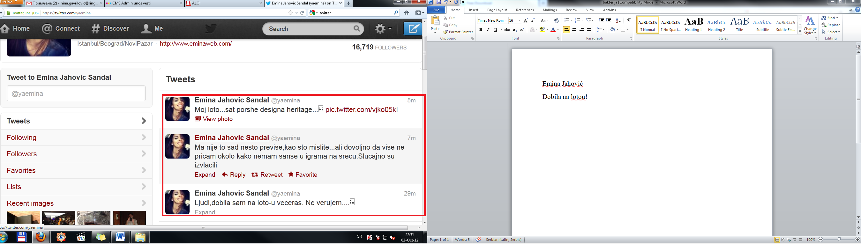Click the View photo link

217,119
